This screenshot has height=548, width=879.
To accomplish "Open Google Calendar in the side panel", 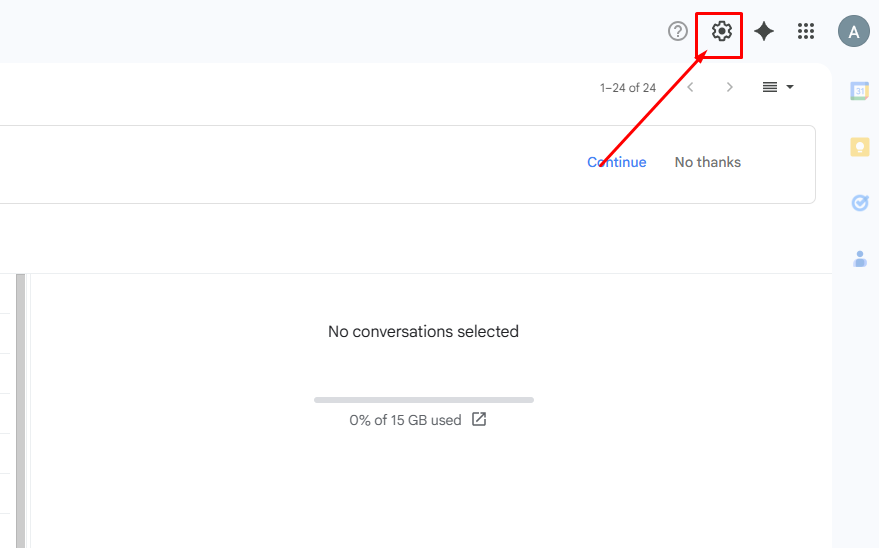I will pyautogui.click(x=859, y=91).
